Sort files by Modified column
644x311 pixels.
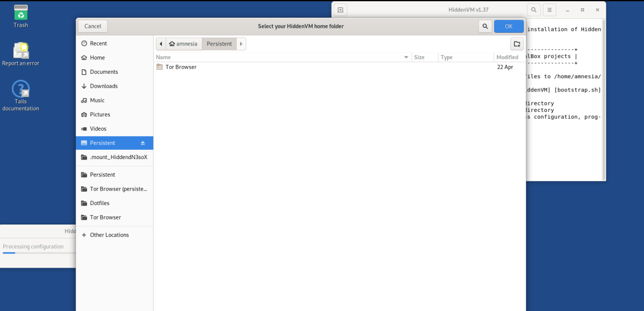[x=509, y=58]
